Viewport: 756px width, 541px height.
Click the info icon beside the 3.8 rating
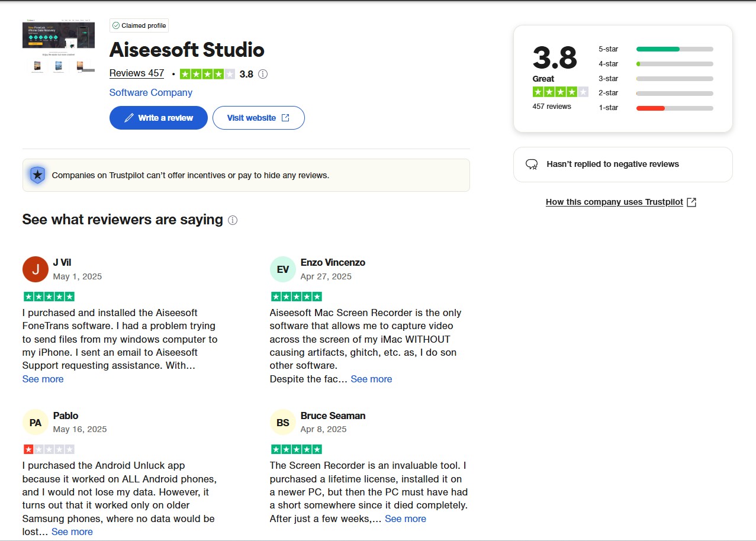263,74
